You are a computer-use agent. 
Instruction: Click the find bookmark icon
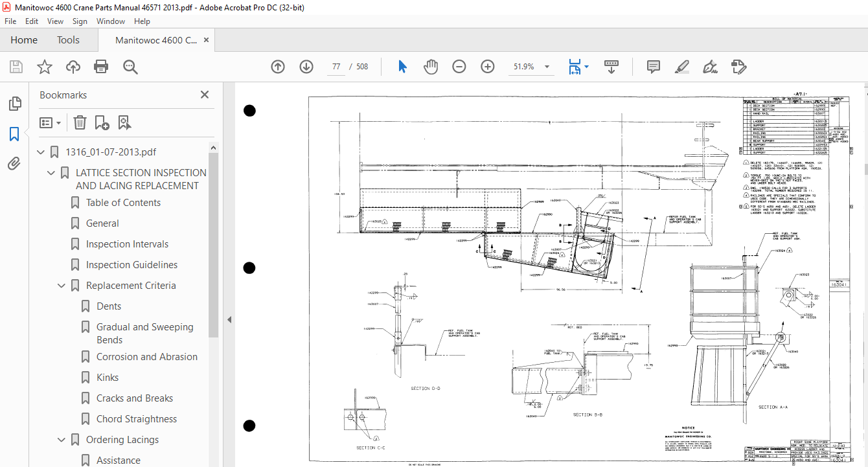[x=124, y=122]
